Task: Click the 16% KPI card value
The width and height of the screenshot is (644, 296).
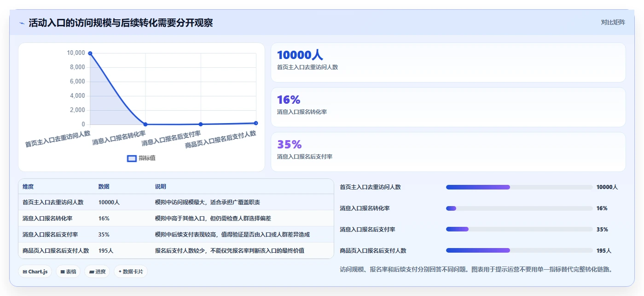Action: pyautogui.click(x=289, y=100)
